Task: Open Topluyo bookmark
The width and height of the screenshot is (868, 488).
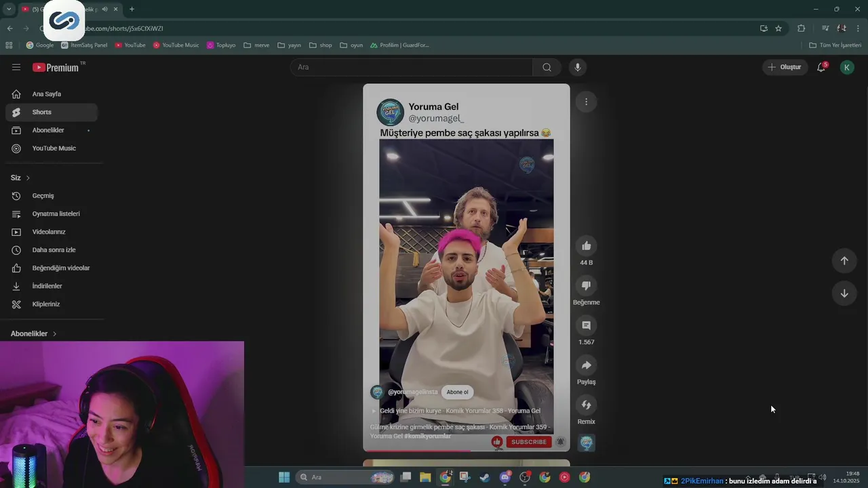Action: [x=221, y=45]
